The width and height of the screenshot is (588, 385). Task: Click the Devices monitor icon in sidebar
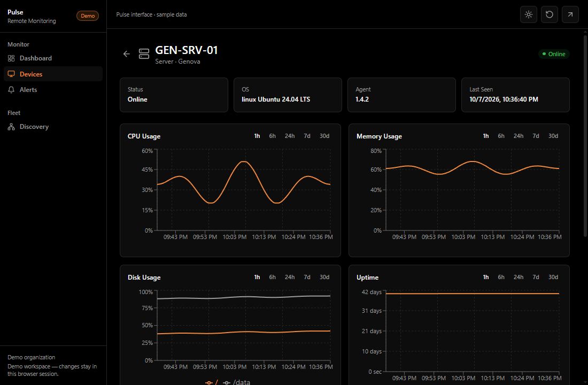(x=11, y=74)
